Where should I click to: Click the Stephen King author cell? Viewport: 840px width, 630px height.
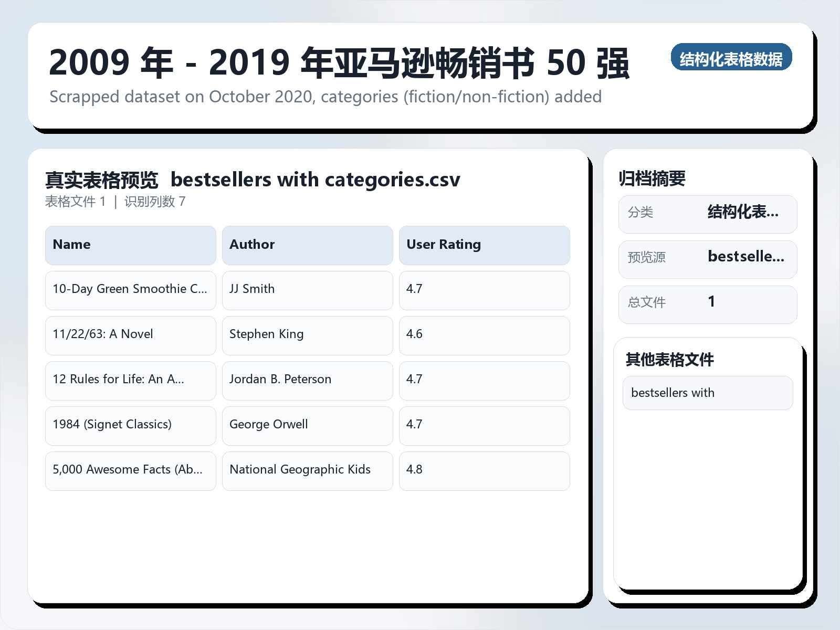(x=307, y=335)
